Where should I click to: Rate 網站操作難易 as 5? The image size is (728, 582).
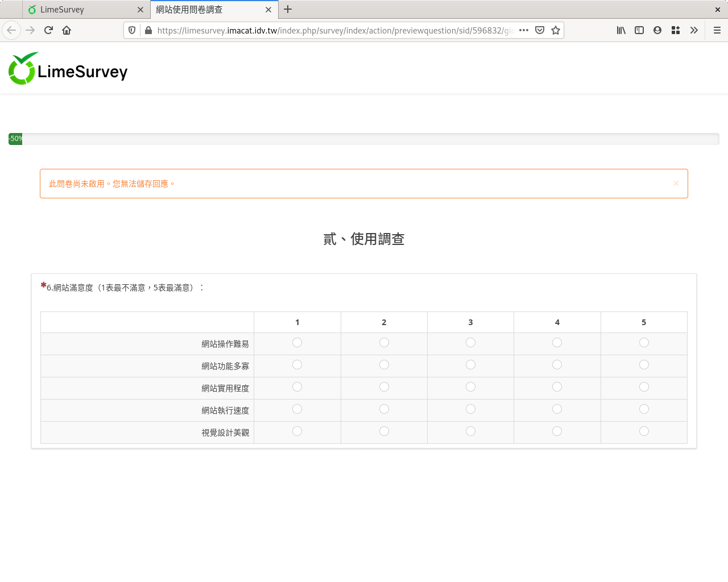[x=644, y=343]
